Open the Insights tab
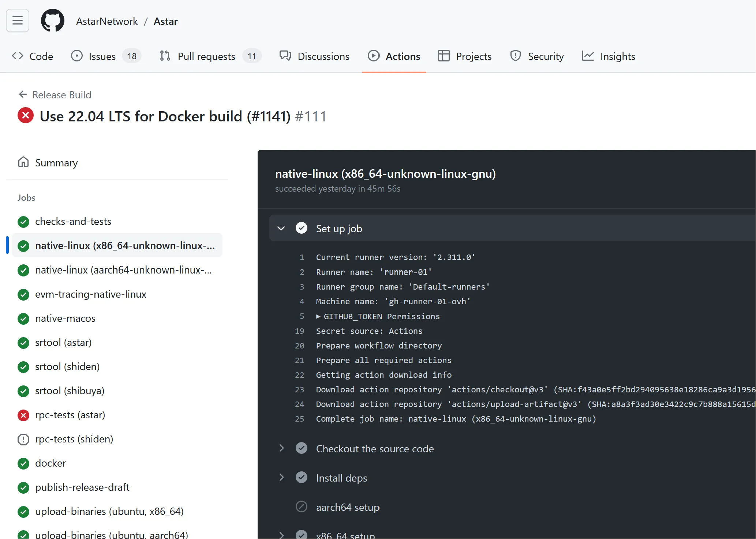This screenshot has height=539, width=756. 617,56
